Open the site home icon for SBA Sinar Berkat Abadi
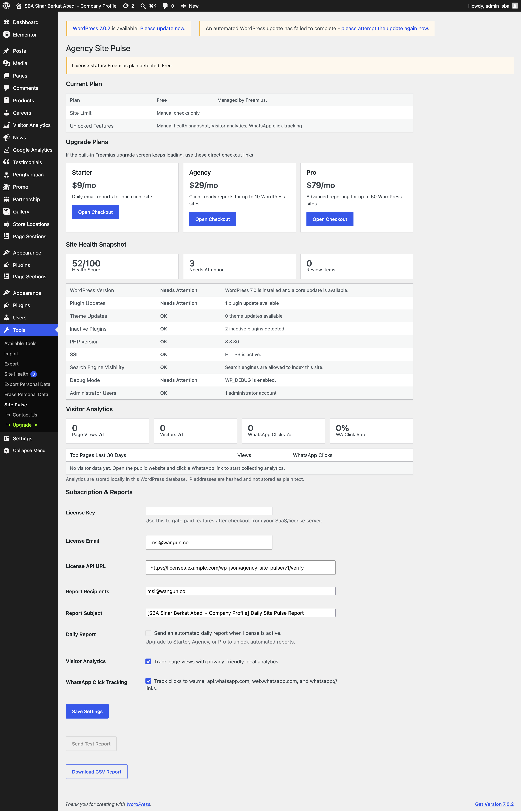The image size is (521, 812). coord(19,6)
